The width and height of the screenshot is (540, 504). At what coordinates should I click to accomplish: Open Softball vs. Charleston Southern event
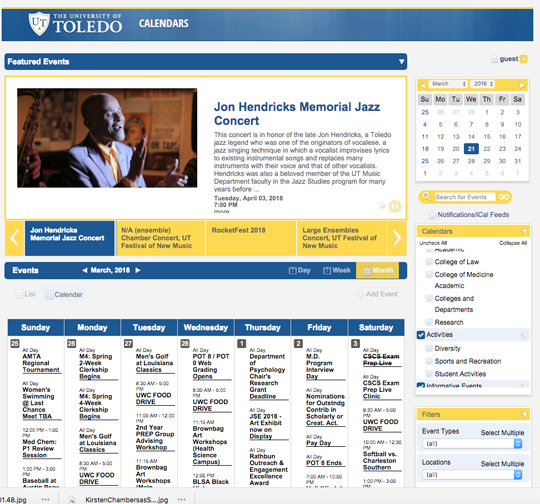coord(380,461)
